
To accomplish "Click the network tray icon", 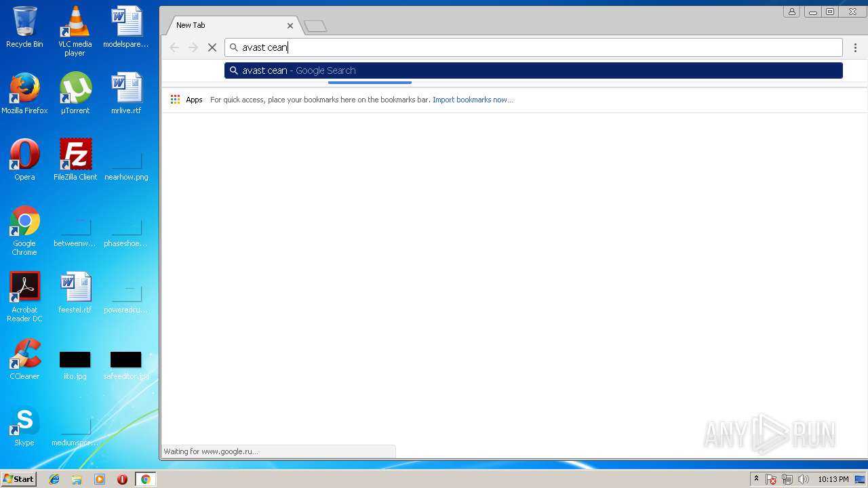I will click(787, 479).
